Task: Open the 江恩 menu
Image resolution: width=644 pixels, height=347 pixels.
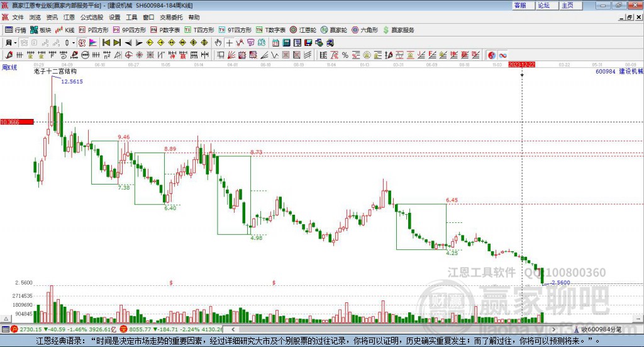Action: point(69,17)
